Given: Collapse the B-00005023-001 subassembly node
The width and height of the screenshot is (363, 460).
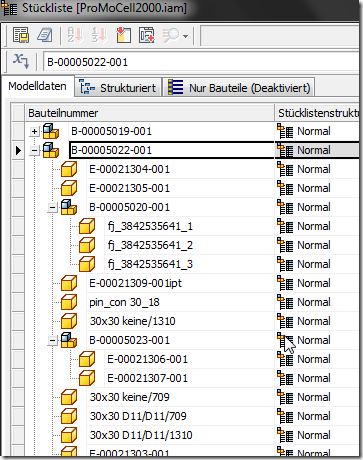Looking at the screenshot, I should 52,341.
